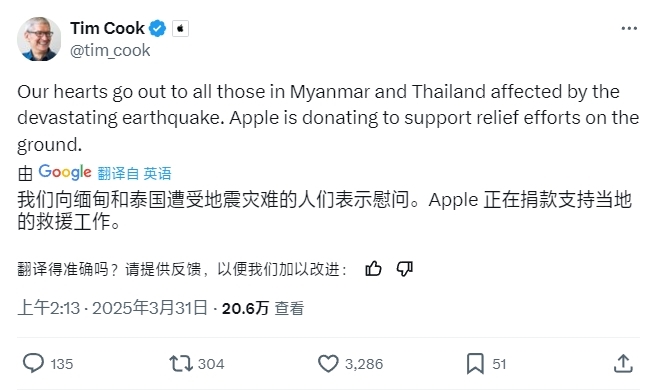This screenshot has height=390, width=653.
Task: Click the 3,286 likes count
Action: 364,364
